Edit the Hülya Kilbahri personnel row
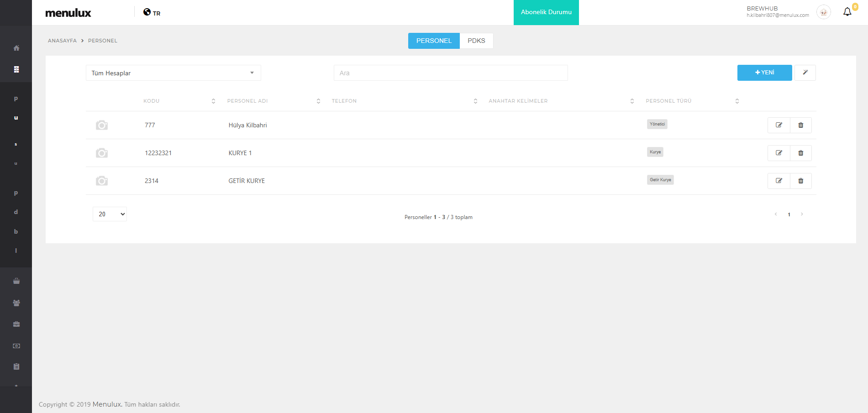This screenshot has height=413, width=868. coord(779,125)
